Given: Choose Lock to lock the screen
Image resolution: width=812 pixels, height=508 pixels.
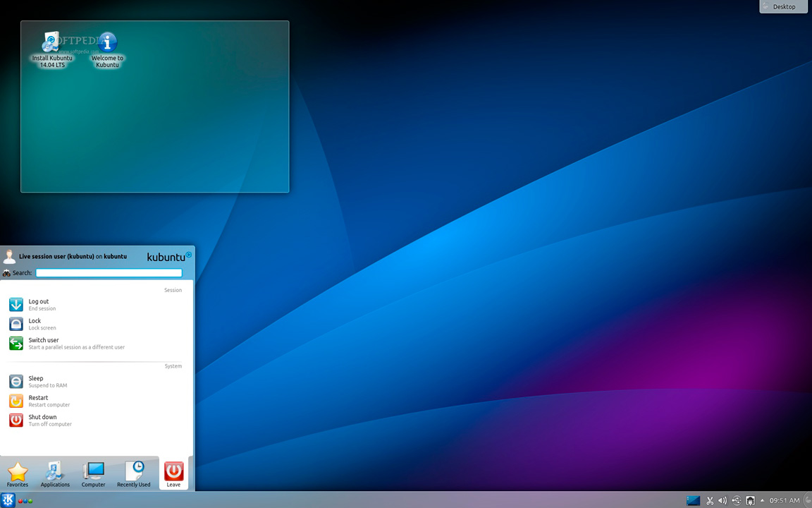Looking at the screenshot, I should coord(35,324).
